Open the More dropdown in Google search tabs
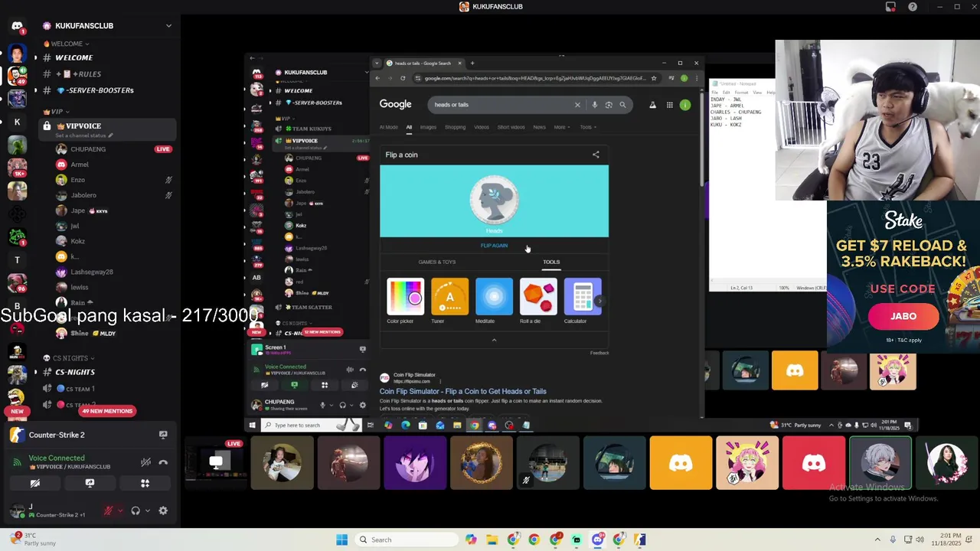This screenshot has width=980, height=551. click(562, 127)
